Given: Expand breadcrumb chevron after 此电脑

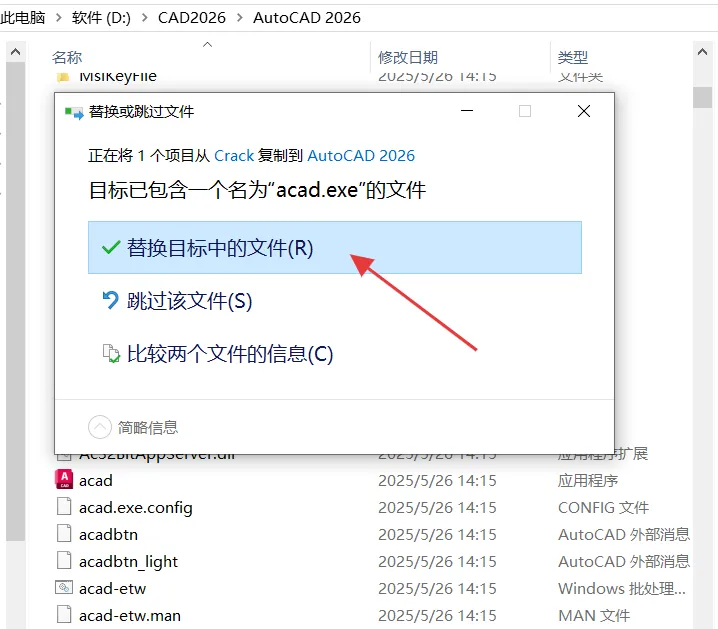Looking at the screenshot, I should point(59,17).
